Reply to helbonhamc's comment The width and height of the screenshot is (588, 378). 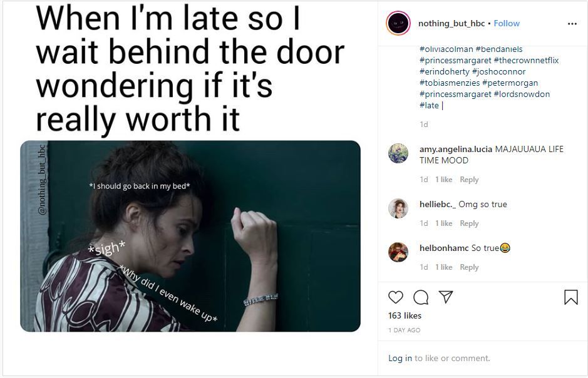469,267
